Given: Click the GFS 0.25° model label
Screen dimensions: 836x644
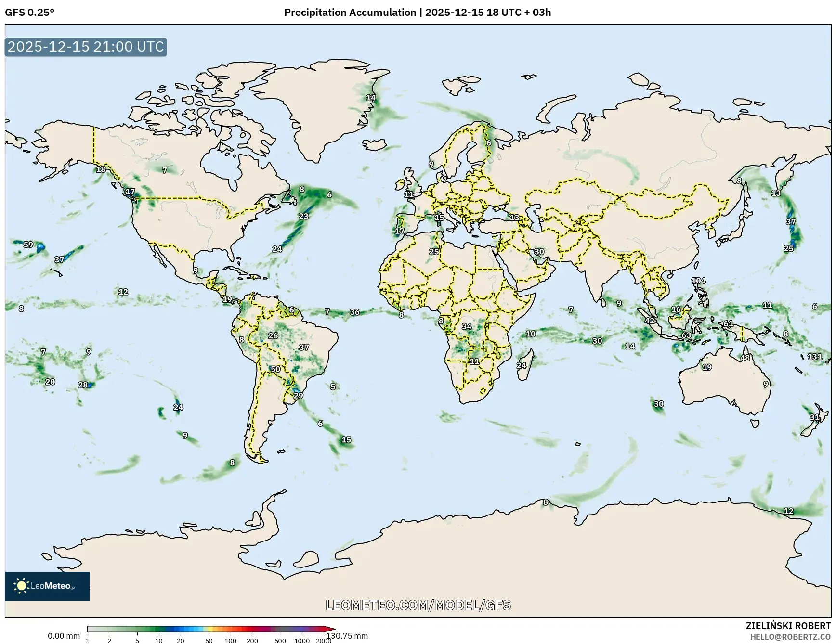Looking at the screenshot, I should tap(30, 13).
